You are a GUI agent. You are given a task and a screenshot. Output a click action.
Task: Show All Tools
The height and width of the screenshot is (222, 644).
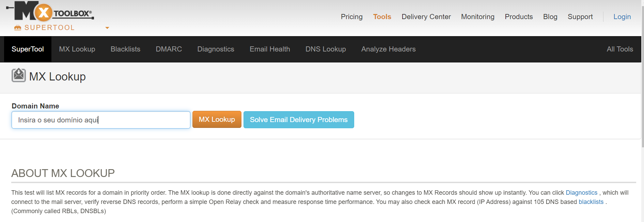click(620, 49)
